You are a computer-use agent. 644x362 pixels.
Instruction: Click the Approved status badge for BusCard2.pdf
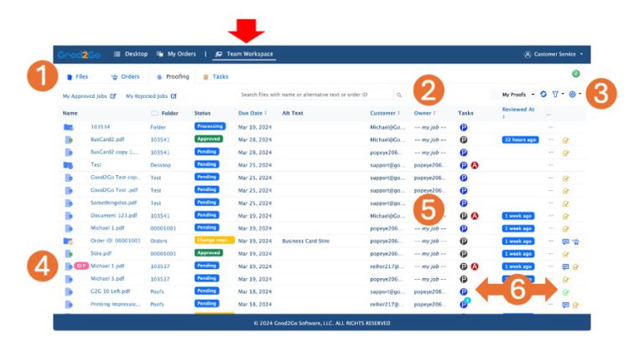click(208, 139)
